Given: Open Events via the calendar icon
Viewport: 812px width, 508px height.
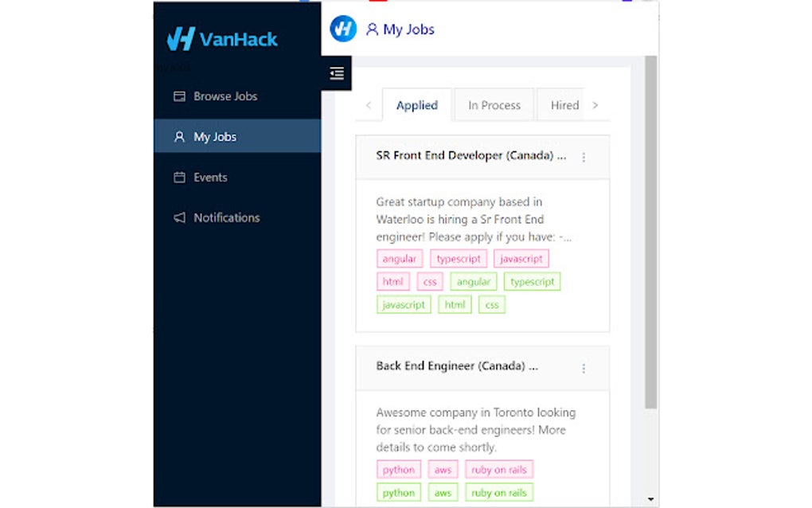Looking at the screenshot, I should [x=179, y=177].
